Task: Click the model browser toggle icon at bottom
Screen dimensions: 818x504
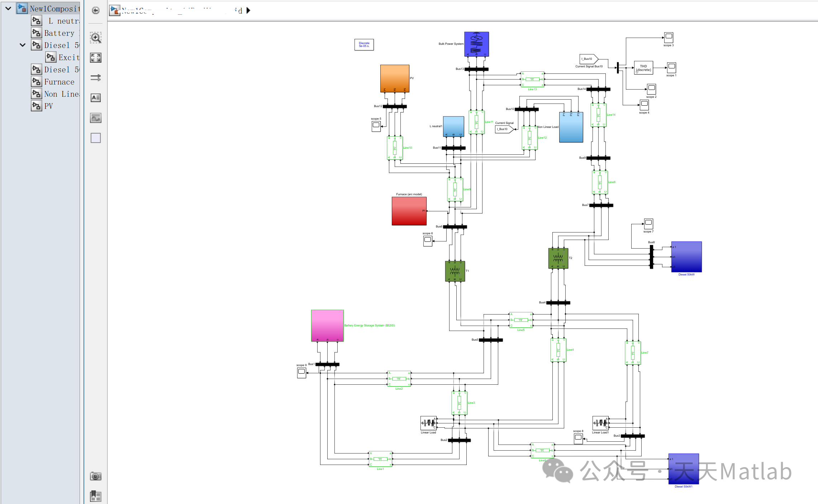Action: (x=95, y=496)
